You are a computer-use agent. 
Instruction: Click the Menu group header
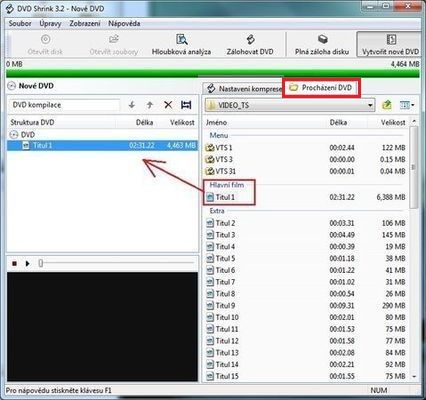click(x=219, y=135)
